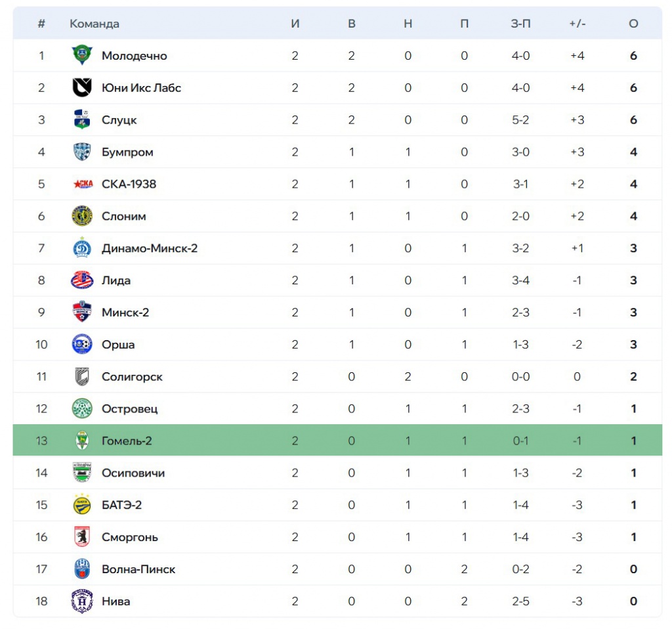Click the Минск-2 team logo
Screen dimensions: 672x629
click(82, 313)
